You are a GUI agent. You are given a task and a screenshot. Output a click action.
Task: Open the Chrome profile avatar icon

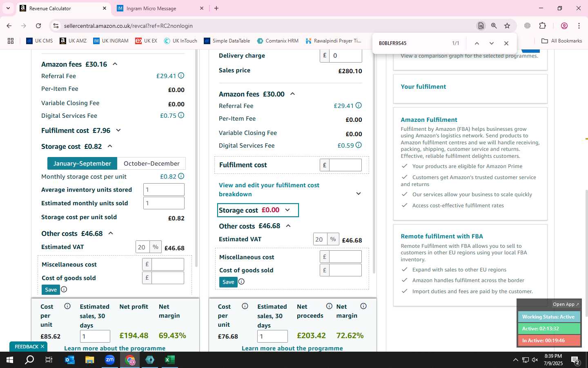(564, 26)
